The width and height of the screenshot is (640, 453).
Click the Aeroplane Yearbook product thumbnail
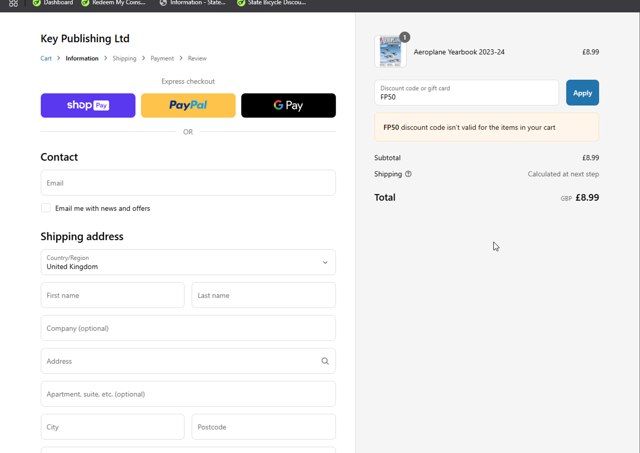pyautogui.click(x=390, y=52)
